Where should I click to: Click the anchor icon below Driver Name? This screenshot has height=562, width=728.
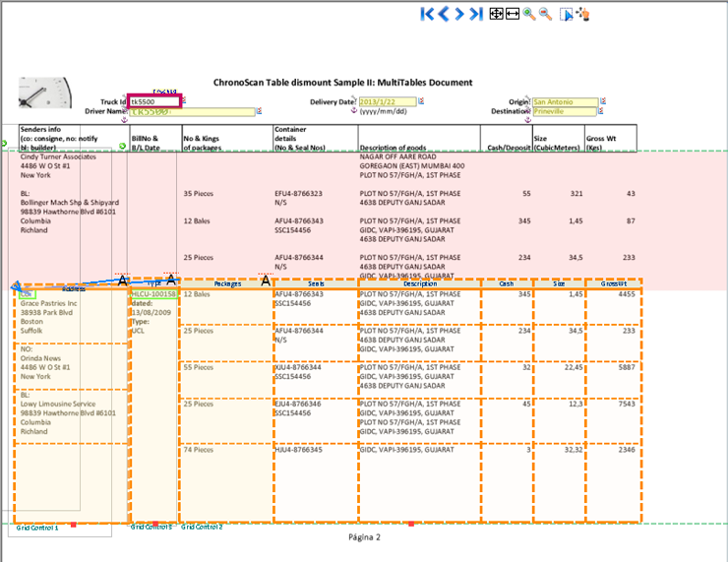(124, 120)
